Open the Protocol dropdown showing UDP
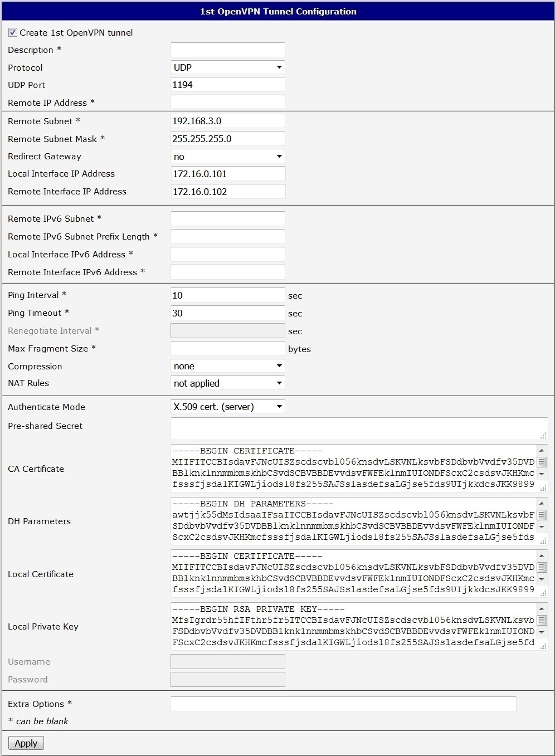 227,67
